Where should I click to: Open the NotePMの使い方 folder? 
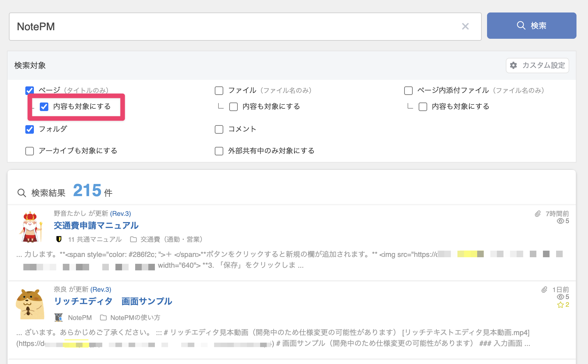(x=135, y=318)
